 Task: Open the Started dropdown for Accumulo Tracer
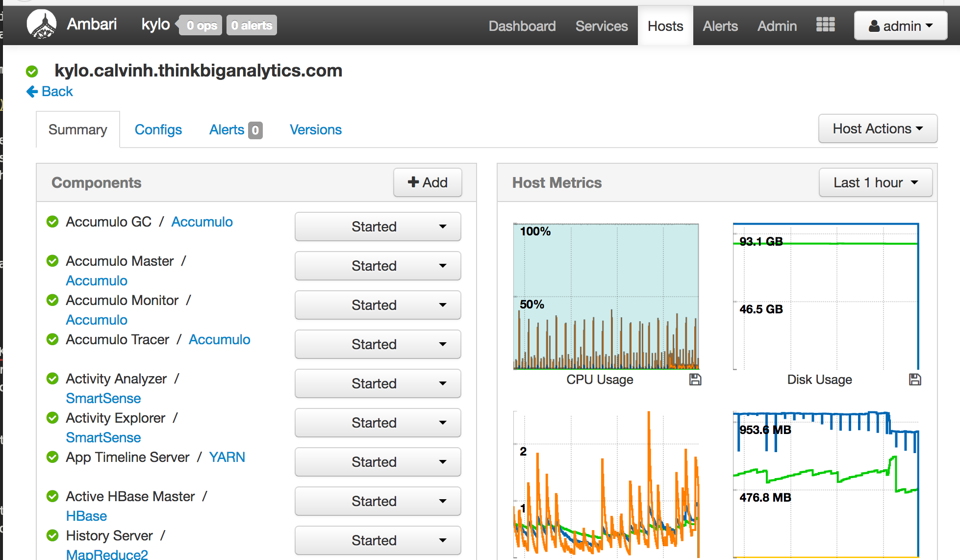378,344
